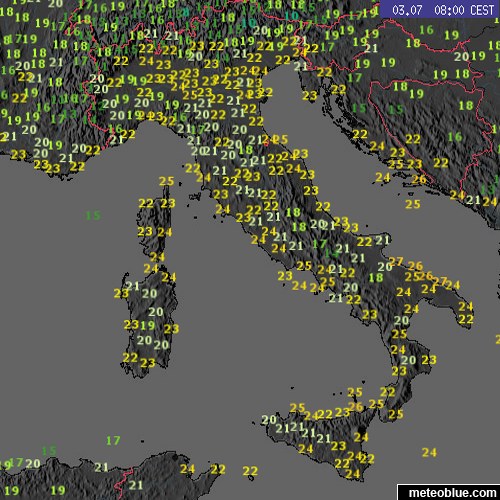Select the orange 26 on Sicily's north coast
Image resolution: width=500 pixels, height=500 pixels.
coord(355,406)
